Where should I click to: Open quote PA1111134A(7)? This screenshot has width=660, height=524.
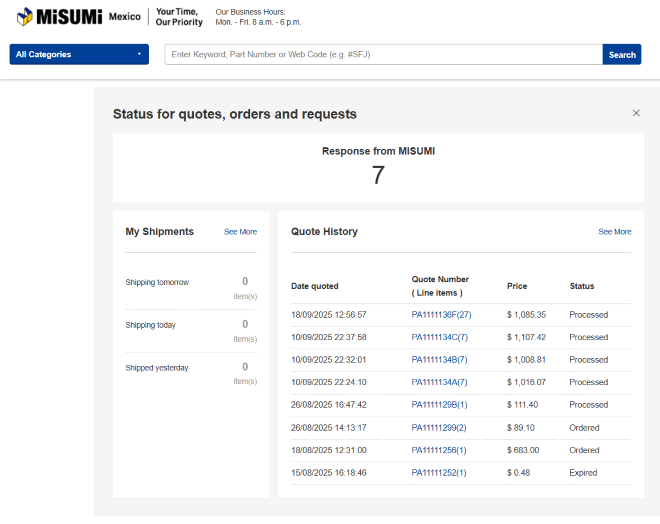point(439,383)
